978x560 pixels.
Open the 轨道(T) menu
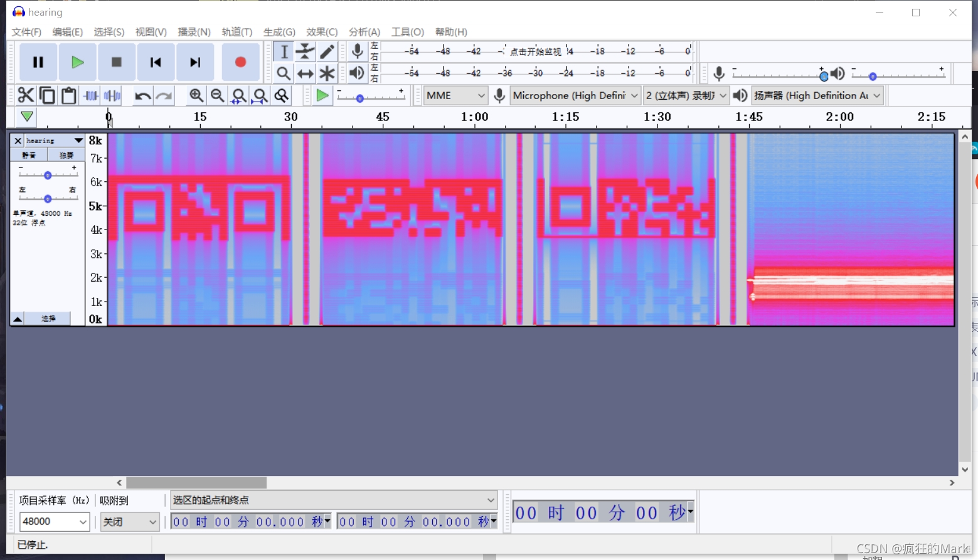[237, 32]
